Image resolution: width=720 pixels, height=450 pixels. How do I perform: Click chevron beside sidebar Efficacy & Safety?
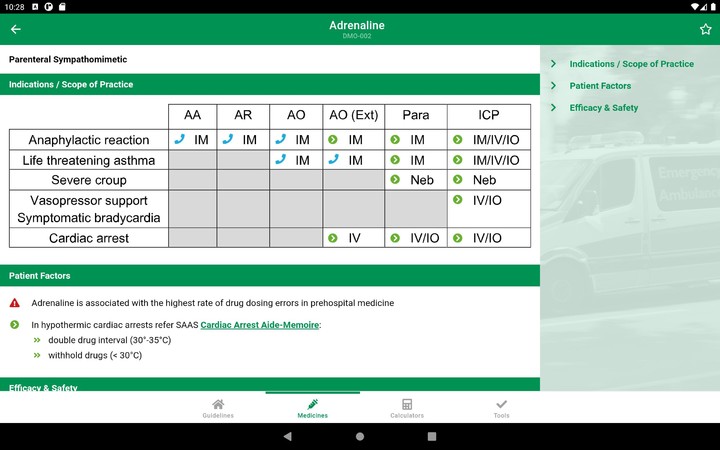[x=553, y=107]
